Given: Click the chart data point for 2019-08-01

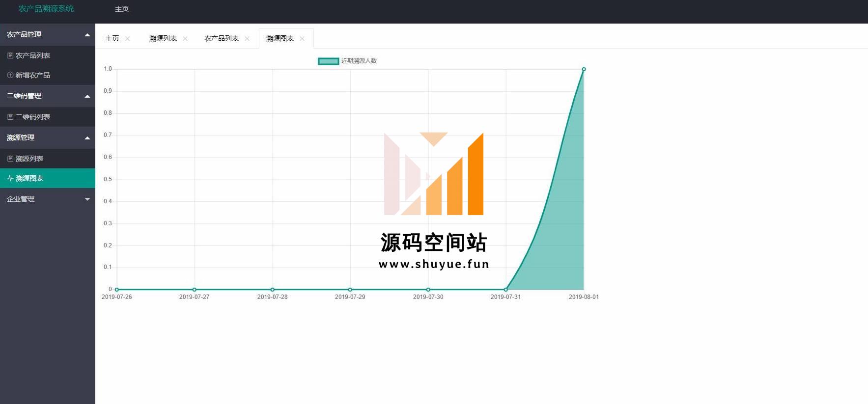Looking at the screenshot, I should (584, 69).
